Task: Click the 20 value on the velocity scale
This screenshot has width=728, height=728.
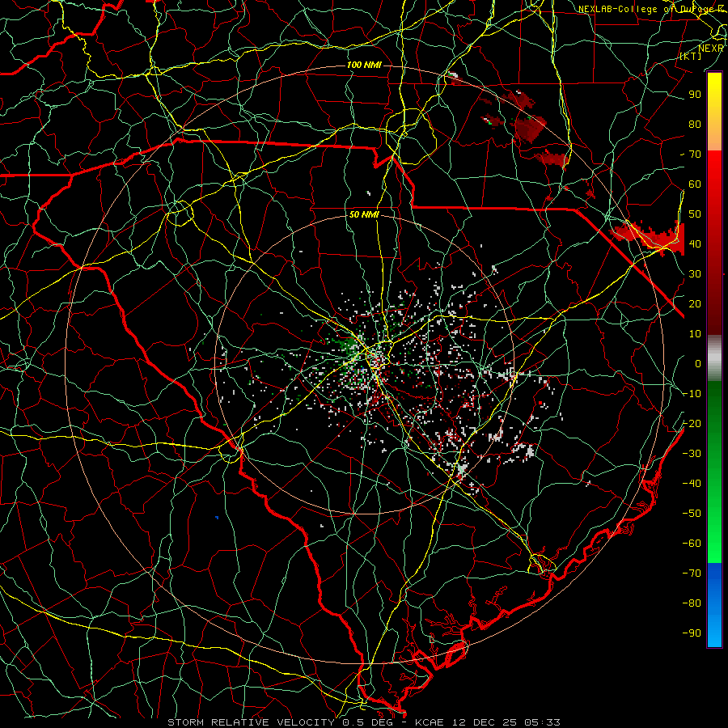Action: coord(695,303)
